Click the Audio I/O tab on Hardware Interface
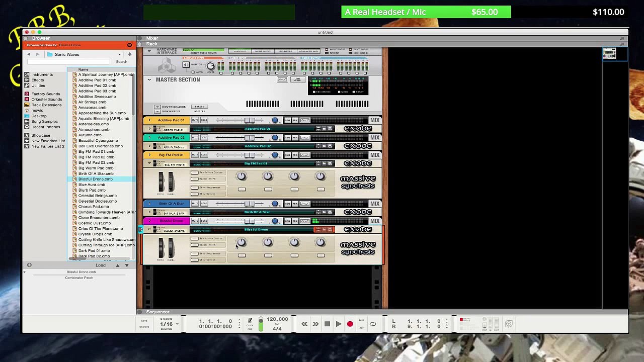644x362 pixels. coord(240,51)
